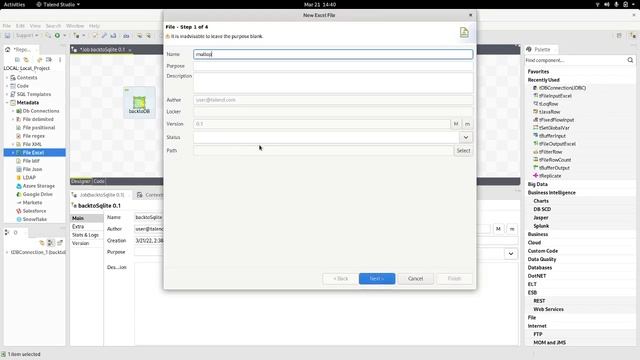Click tLogRow icon in Palette
This screenshot has height=360, width=640.
click(535, 104)
